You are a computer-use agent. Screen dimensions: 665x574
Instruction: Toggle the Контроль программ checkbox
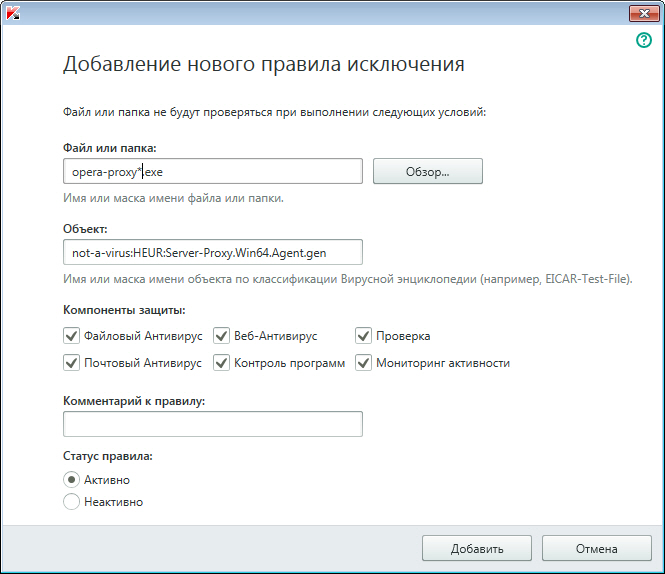(221, 363)
